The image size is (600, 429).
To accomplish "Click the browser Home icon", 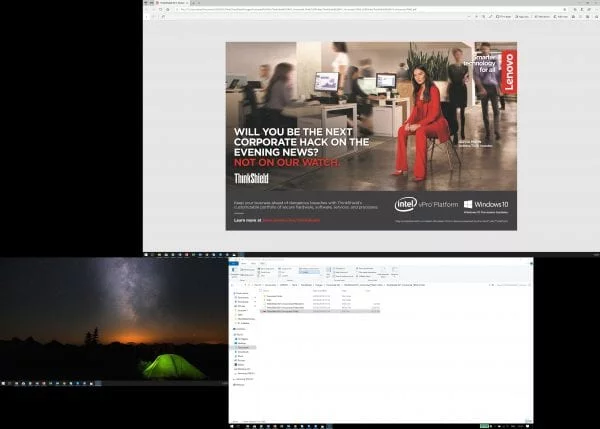I will [168, 10].
